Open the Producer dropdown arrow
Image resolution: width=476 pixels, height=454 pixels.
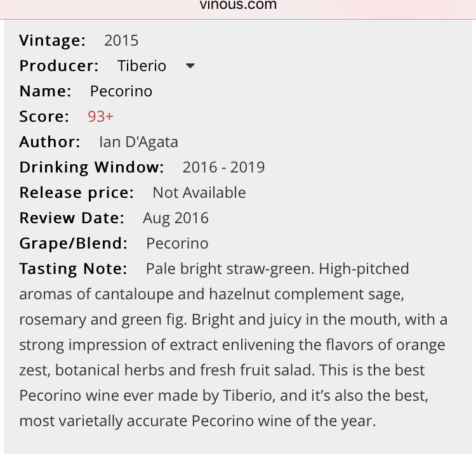coord(190,66)
